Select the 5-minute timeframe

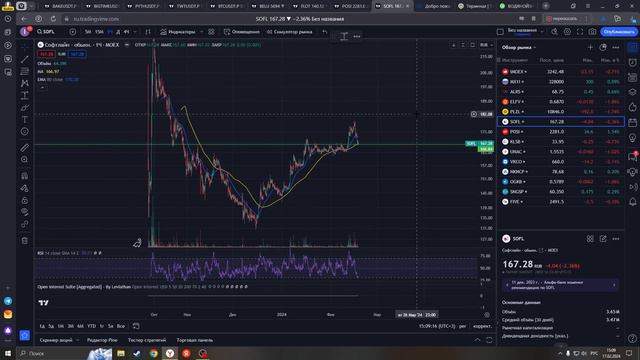(88, 31)
